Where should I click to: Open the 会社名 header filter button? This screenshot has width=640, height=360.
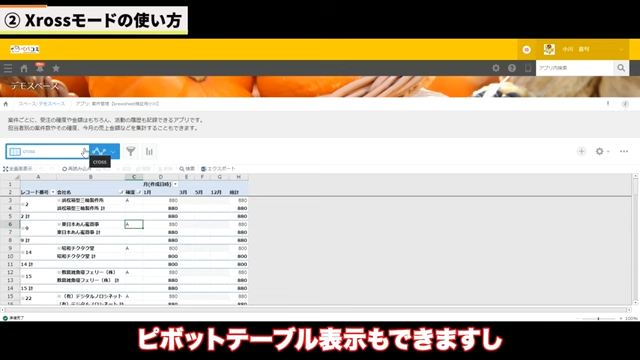click(x=121, y=192)
